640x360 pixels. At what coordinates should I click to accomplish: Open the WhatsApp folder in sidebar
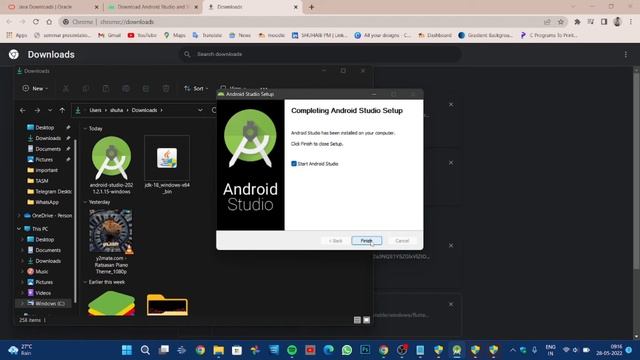point(47,202)
